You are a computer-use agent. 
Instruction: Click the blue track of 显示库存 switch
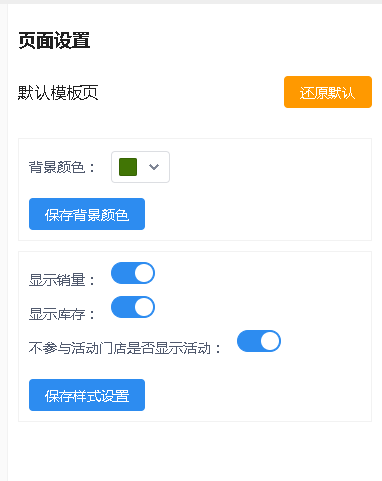click(x=122, y=307)
